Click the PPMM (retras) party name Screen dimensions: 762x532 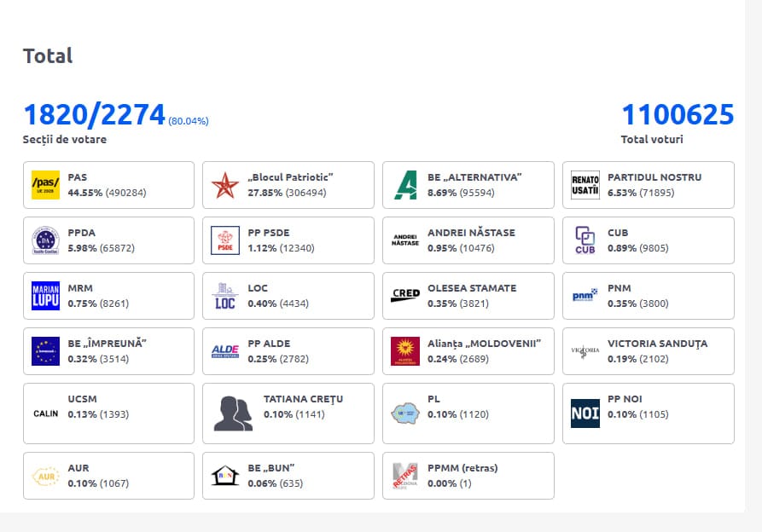pyautogui.click(x=462, y=468)
